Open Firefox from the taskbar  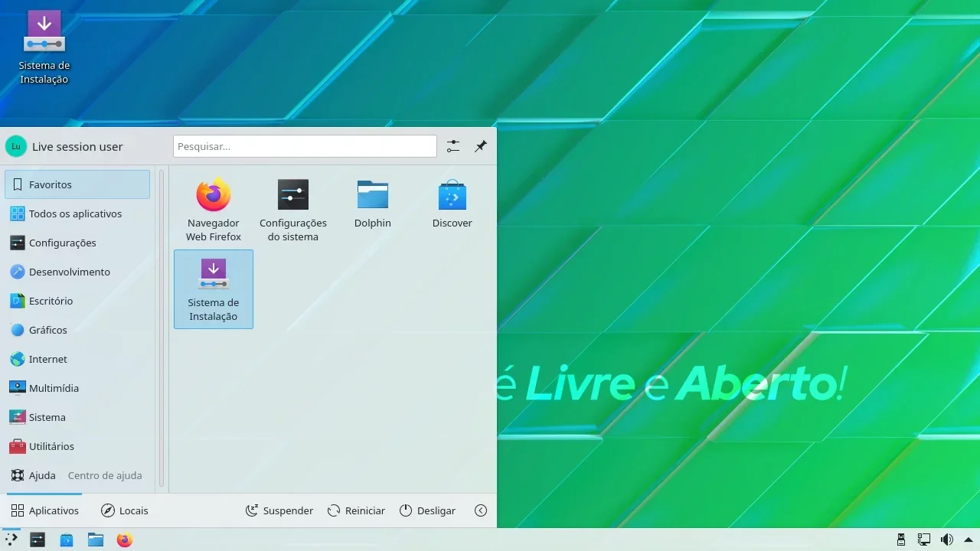pos(125,540)
